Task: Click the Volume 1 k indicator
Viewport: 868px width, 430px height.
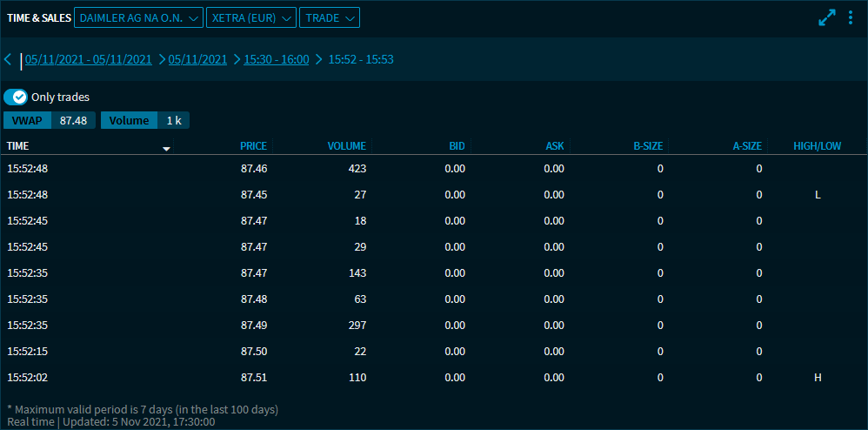Action: (145, 121)
